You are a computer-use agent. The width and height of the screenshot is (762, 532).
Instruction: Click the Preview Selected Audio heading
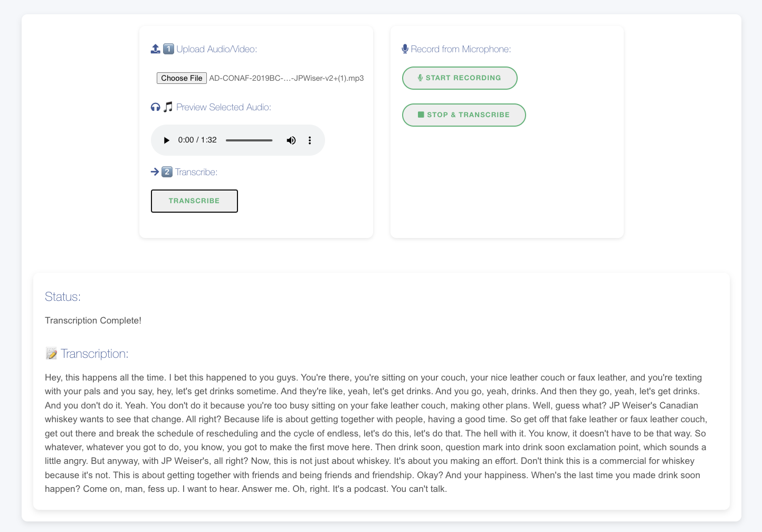click(224, 107)
